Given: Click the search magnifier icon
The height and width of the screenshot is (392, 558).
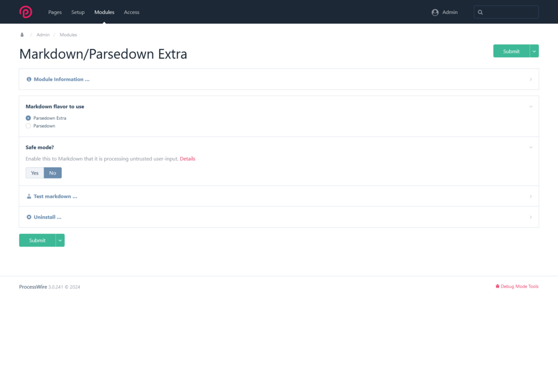Looking at the screenshot, I should click(x=480, y=12).
